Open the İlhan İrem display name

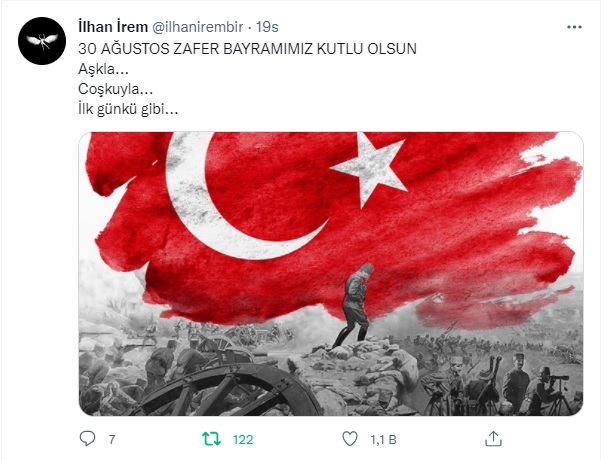click(x=113, y=27)
